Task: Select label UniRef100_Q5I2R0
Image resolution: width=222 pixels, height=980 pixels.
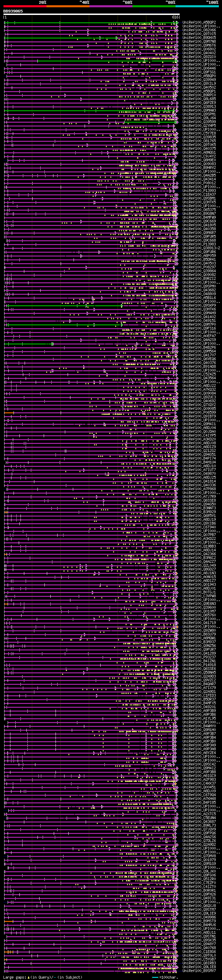Action: click(x=199, y=879)
